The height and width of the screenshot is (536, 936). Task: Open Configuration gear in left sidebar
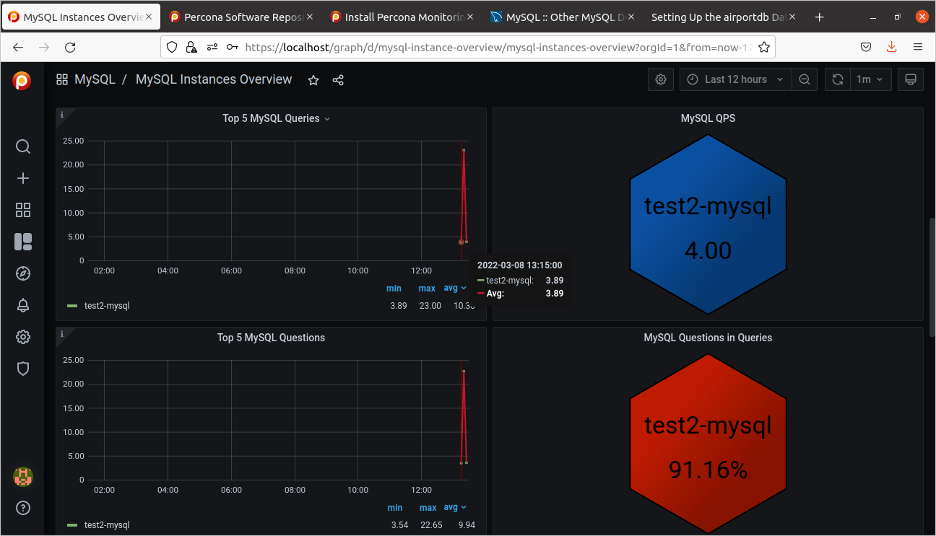click(x=23, y=337)
